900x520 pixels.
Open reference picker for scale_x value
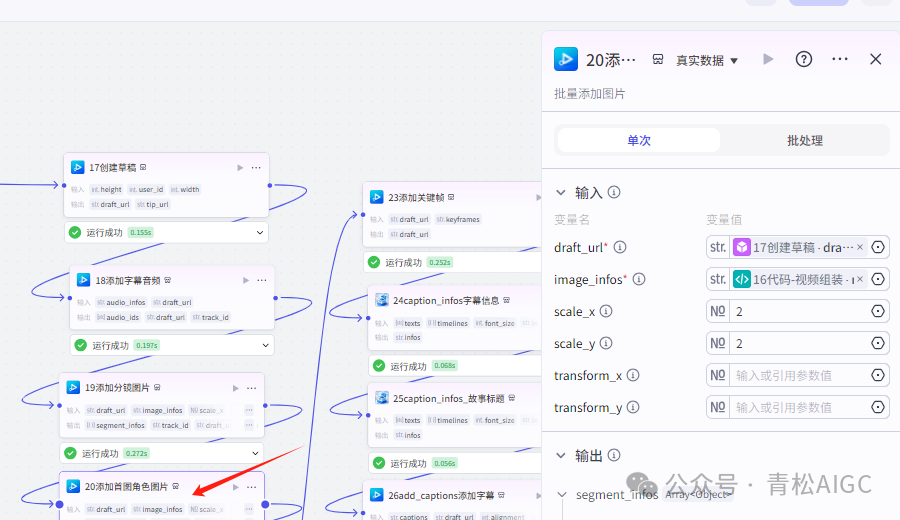click(x=878, y=311)
